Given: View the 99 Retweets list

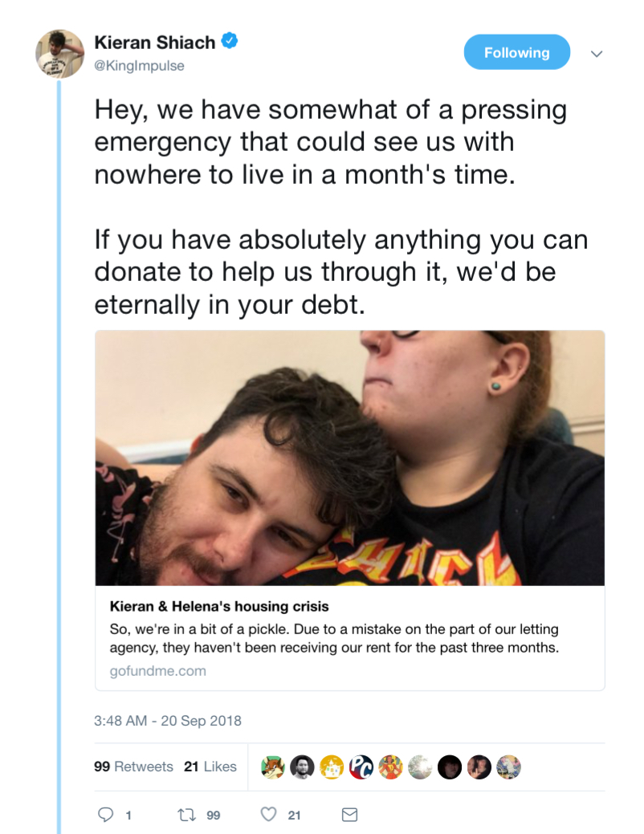Looking at the screenshot, I should pos(133,767).
